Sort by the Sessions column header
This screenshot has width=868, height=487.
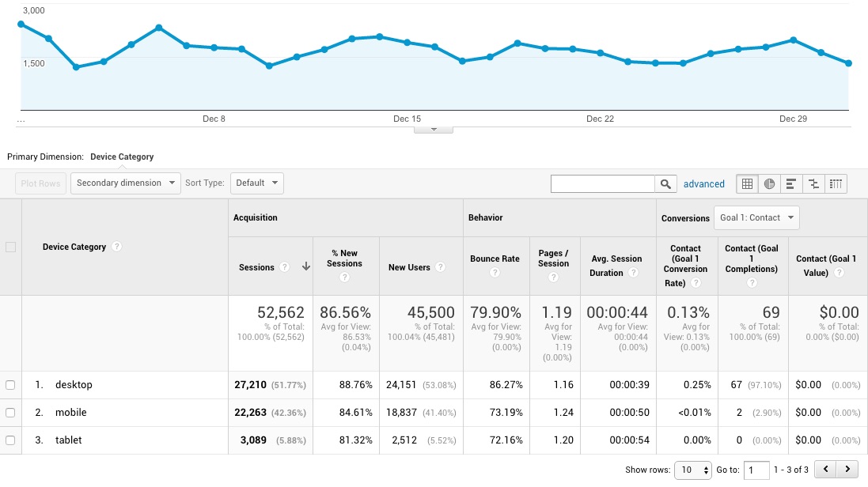click(256, 267)
